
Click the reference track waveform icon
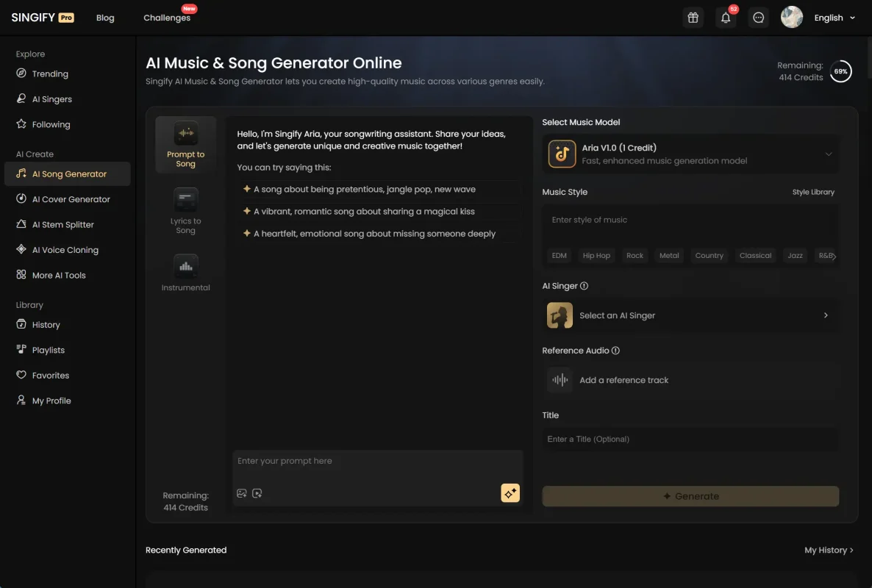coord(560,380)
